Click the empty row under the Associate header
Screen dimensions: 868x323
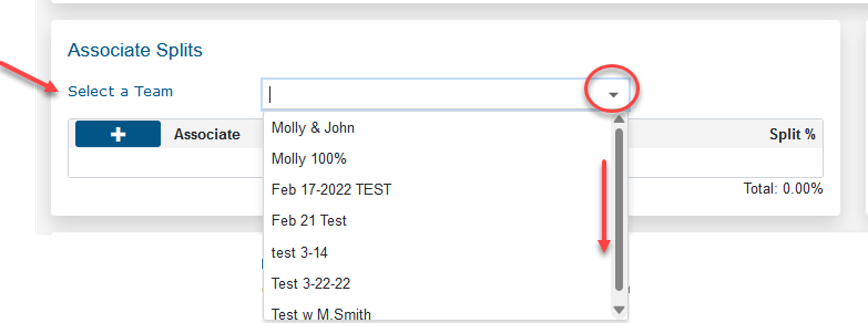pos(165,163)
